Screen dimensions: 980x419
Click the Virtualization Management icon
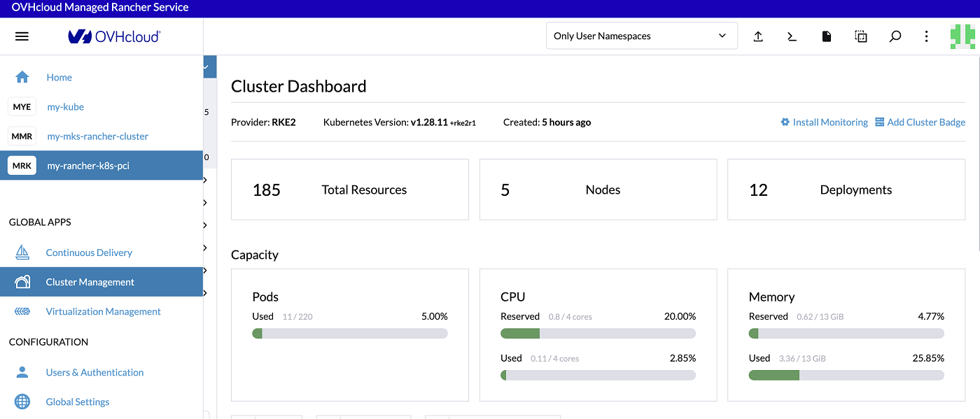coord(22,311)
